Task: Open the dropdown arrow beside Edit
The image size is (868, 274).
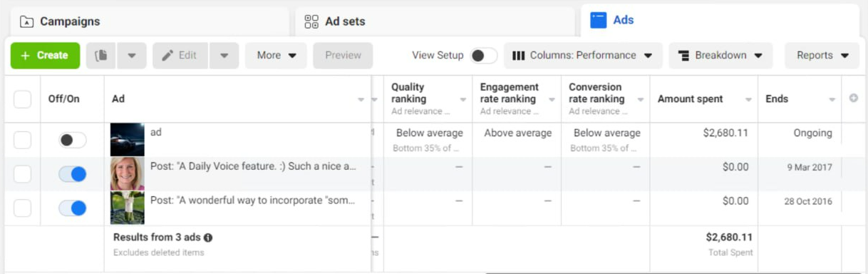Action: point(224,55)
